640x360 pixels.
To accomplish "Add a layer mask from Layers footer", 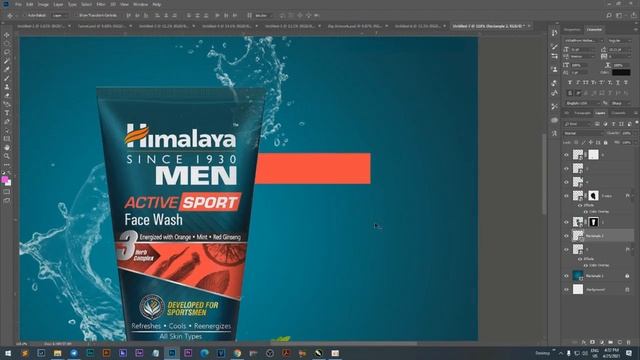I will pyautogui.click(x=593, y=342).
